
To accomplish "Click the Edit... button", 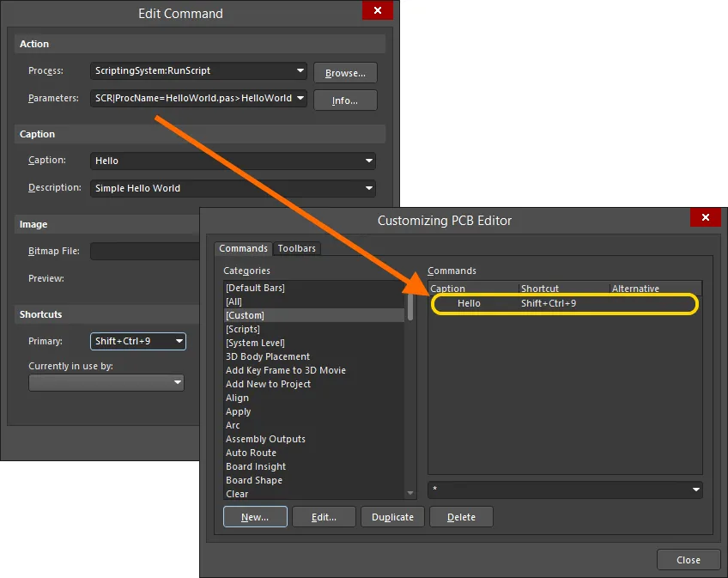I will point(324,517).
